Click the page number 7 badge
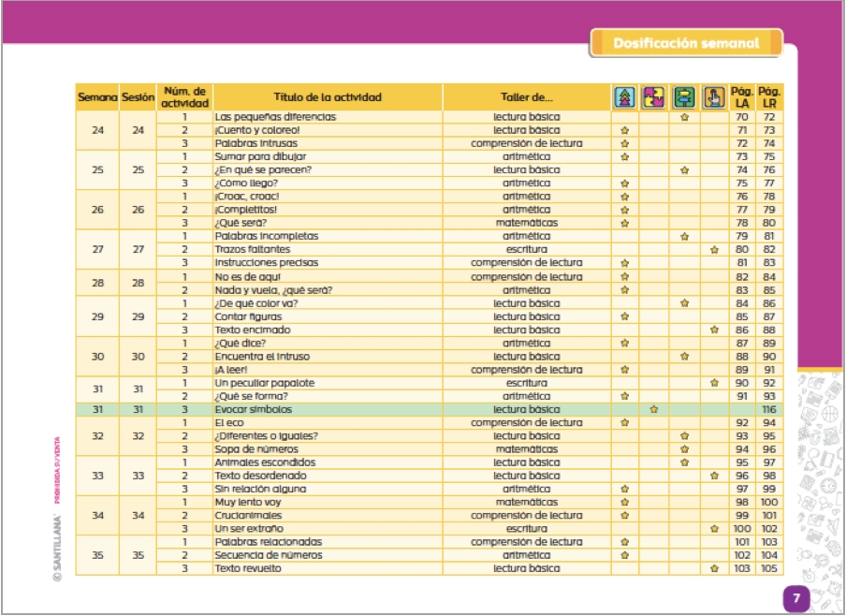Screen dimensions: 846x616 [x=795, y=597]
